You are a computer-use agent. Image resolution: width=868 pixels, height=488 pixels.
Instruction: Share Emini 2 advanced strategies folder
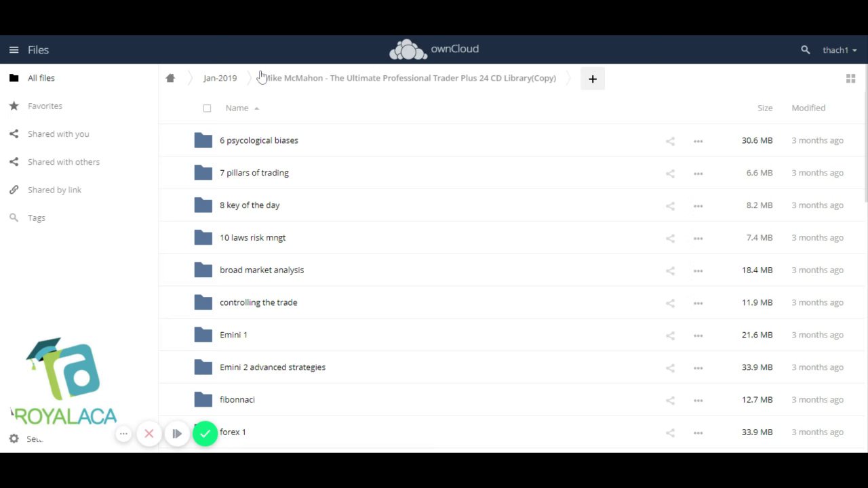670,368
